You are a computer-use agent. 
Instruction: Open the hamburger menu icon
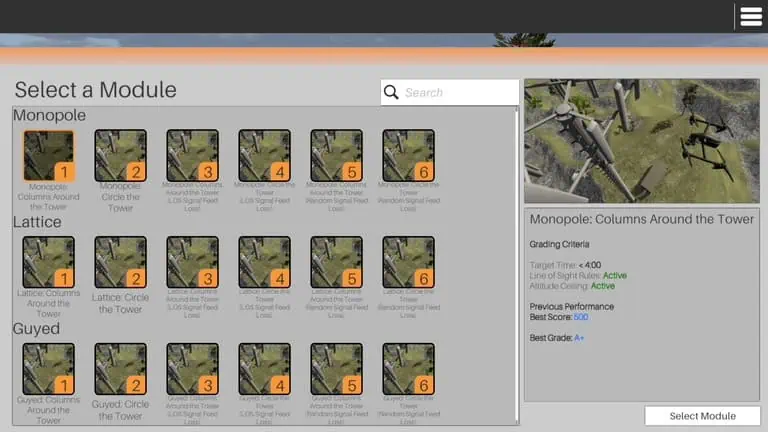tap(751, 16)
